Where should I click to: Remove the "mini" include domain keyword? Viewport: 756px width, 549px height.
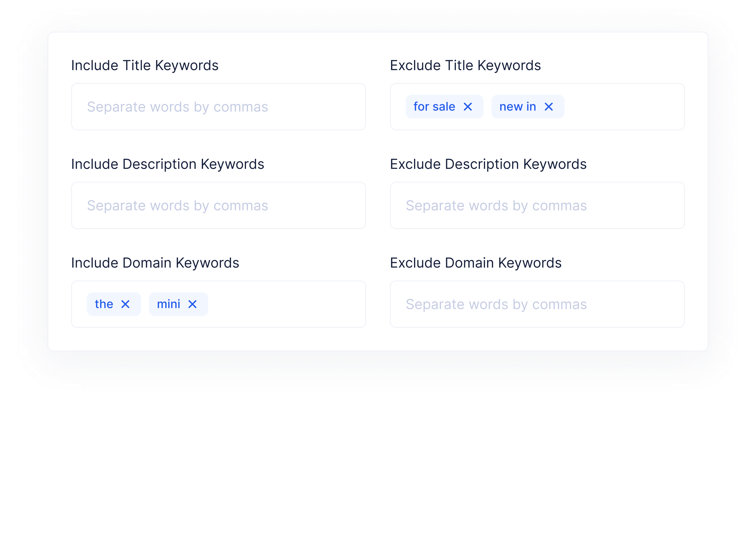pyautogui.click(x=193, y=304)
